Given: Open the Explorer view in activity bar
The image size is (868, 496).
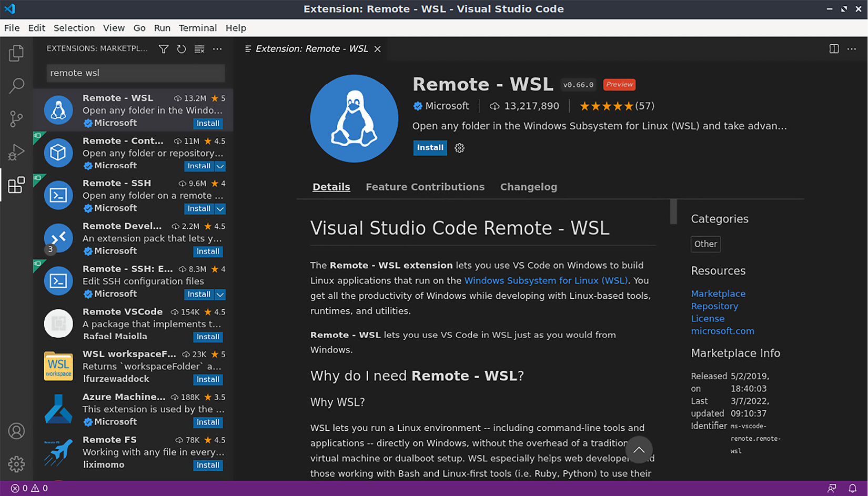Looking at the screenshot, I should (16, 53).
